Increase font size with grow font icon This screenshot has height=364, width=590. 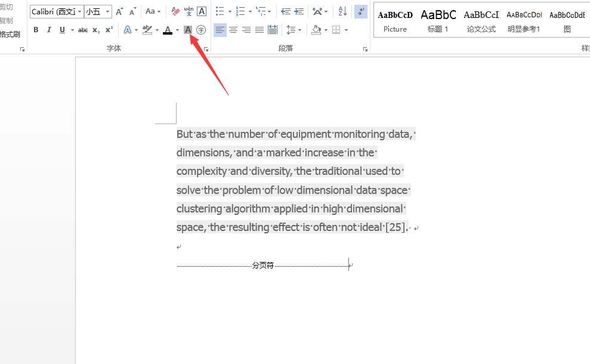click(x=119, y=12)
